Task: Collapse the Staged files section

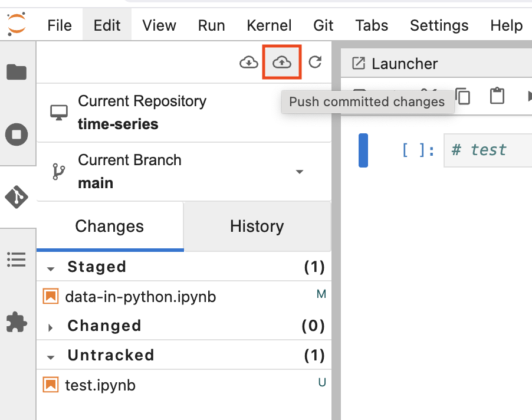Action: pos(50,267)
